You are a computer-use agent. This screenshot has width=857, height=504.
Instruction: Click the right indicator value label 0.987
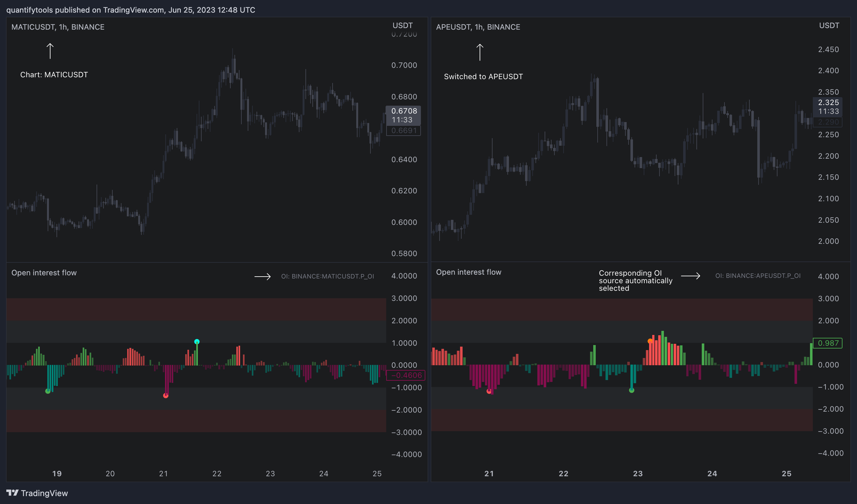(828, 343)
